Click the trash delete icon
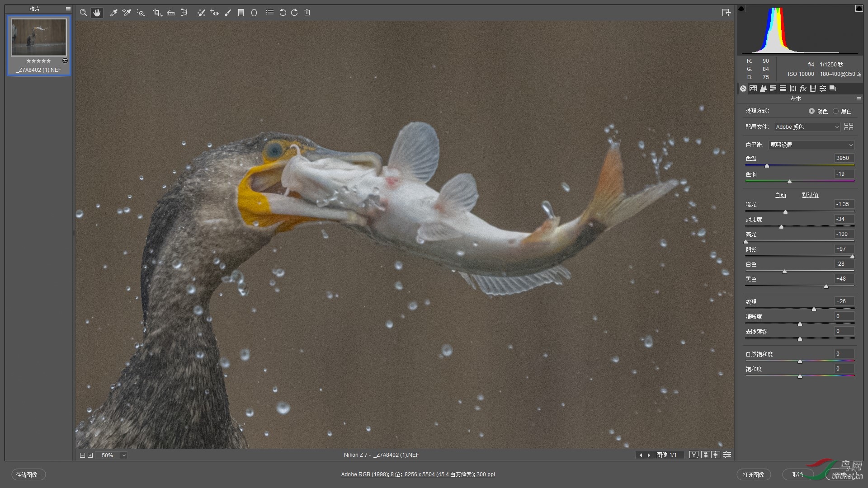 point(307,13)
